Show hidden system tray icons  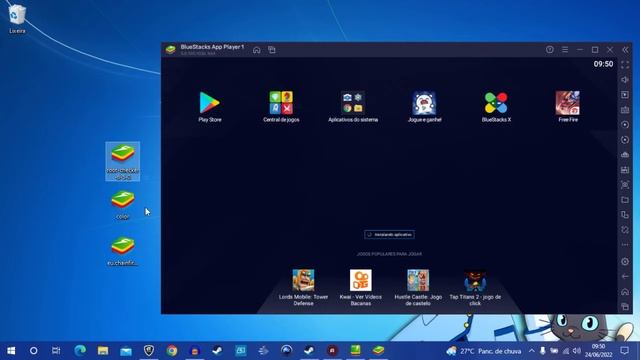[531, 351]
